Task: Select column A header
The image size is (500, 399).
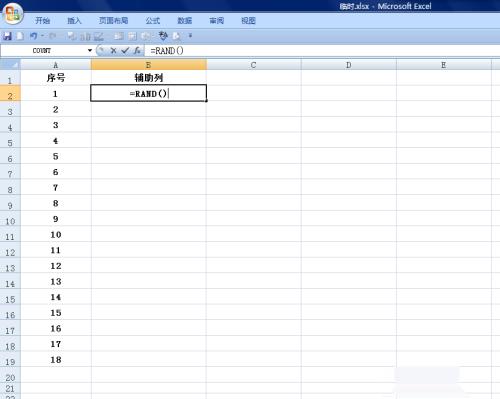Action: click(56, 65)
